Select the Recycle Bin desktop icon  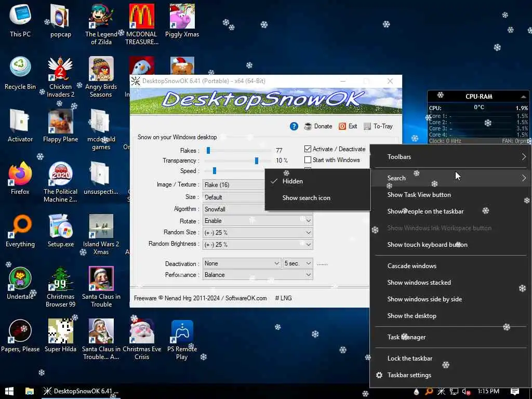point(20,73)
